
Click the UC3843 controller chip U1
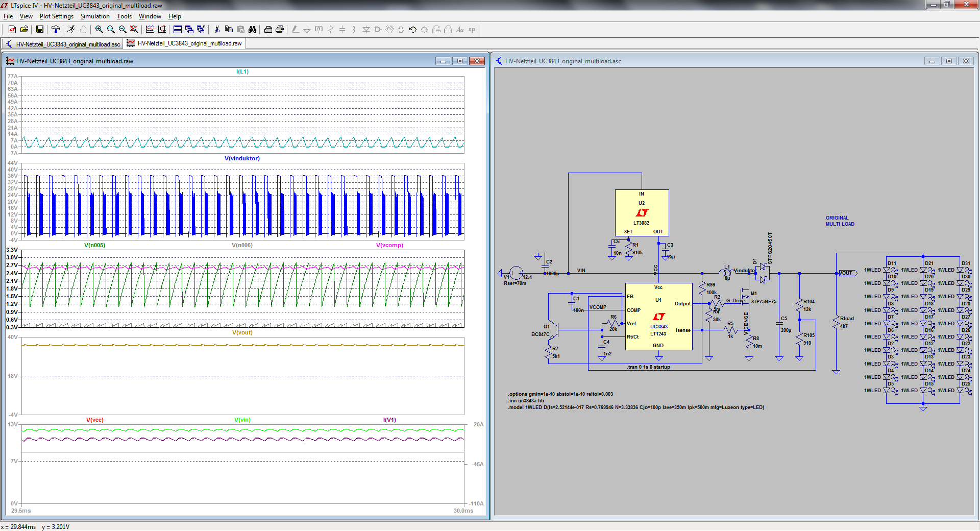(x=658, y=317)
